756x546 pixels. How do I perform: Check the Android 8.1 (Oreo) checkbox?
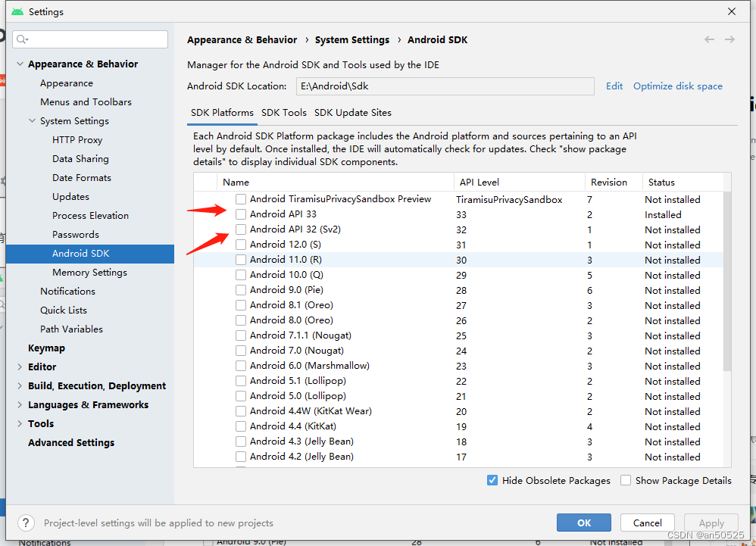pos(241,305)
